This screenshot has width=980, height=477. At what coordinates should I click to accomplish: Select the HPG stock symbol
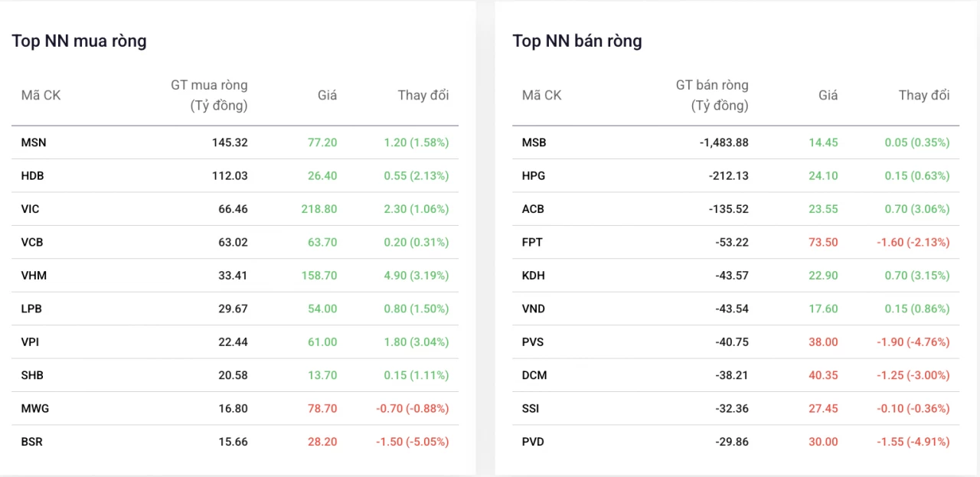[534, 176]
